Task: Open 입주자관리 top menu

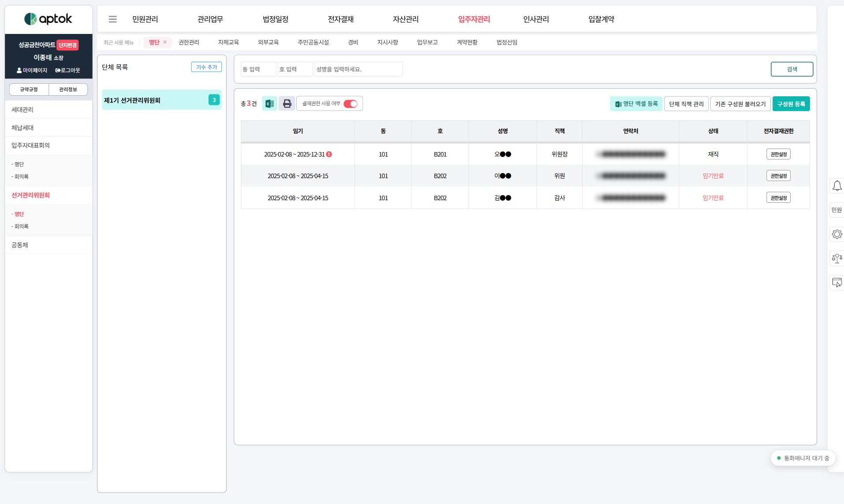Action: click(x=474, y=19)
